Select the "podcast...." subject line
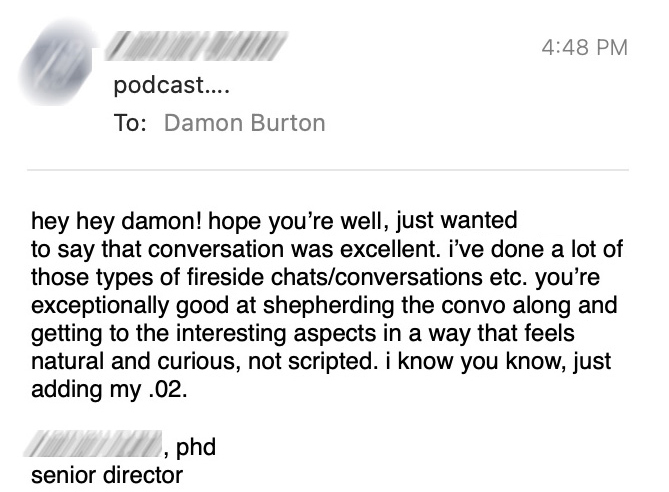Screen dimensions: 669x492 click(x=172, y=85)
